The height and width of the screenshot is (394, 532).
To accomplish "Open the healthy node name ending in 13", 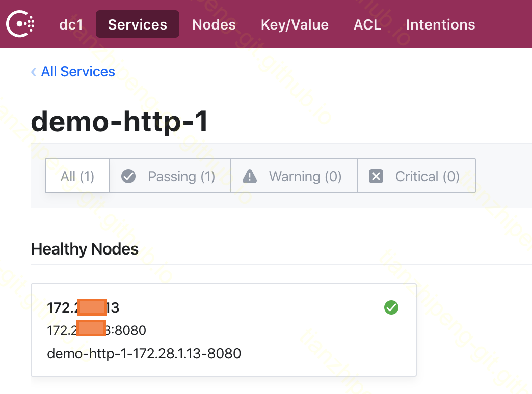I will [83, 307].
